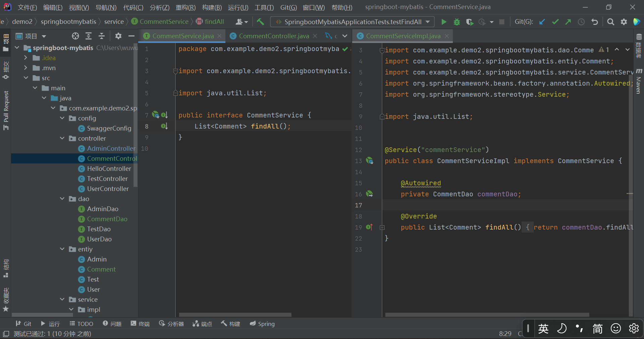Image resolution: width=644 pixels, height=339 pixels.
Task: Toggle IME English/Chinese input mode
Action: point(543,328)
